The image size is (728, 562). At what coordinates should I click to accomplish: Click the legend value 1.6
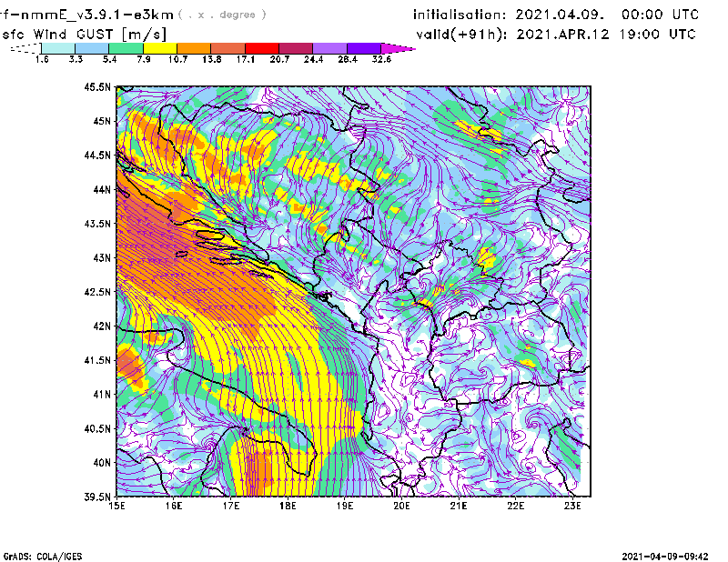tap(42, 59)
